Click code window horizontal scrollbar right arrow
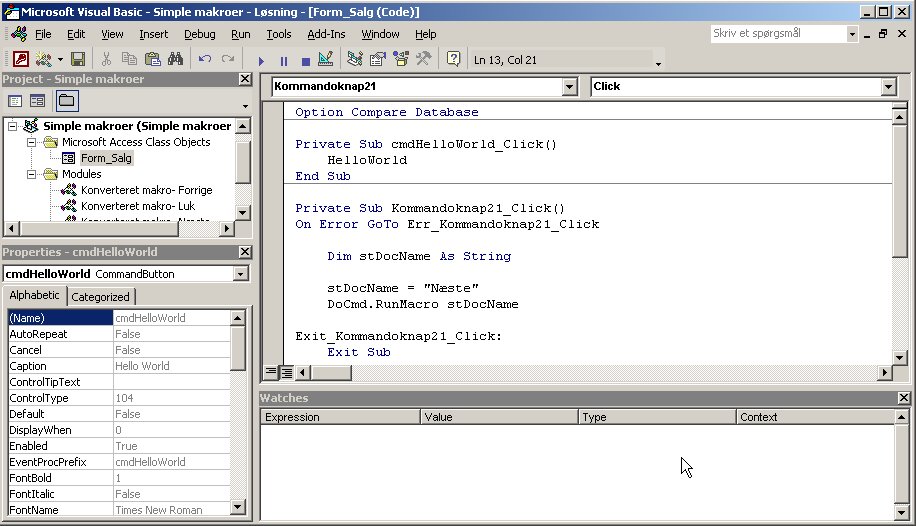The width and height of the screenshot is (916, 526). click(884, 372)
